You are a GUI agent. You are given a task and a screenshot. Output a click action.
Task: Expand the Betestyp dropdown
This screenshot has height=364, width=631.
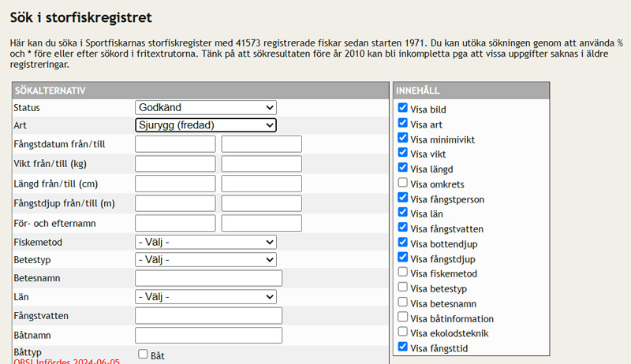(x=206, y=259)
